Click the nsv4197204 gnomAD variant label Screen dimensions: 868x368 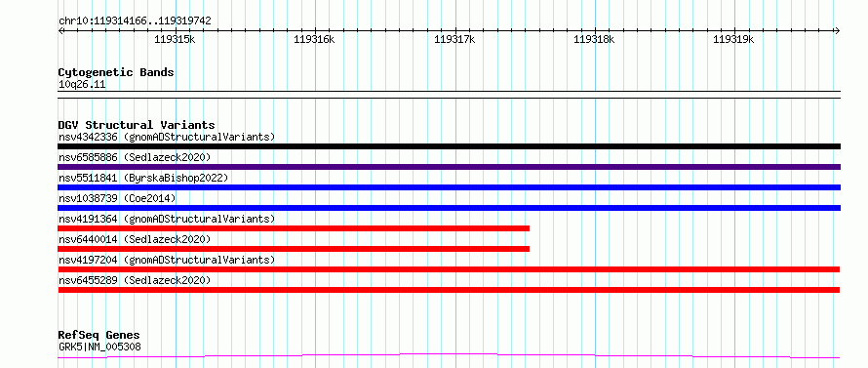(x=167, y=260)
